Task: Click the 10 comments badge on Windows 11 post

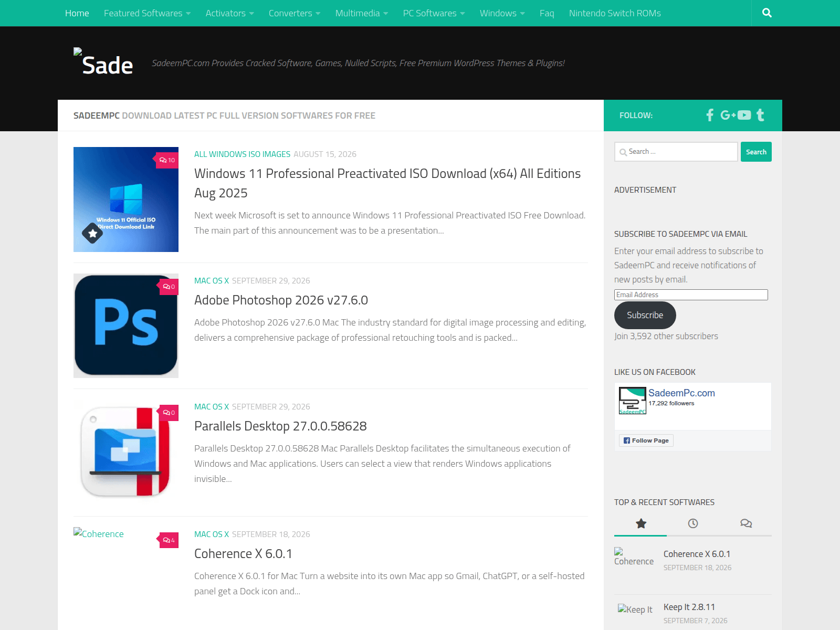Action: click(167, 160)
